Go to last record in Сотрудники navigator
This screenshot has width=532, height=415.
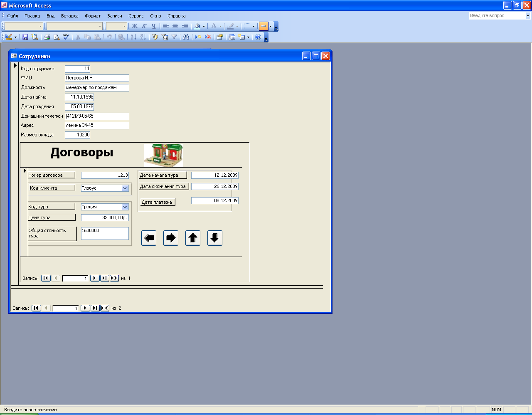95,308
